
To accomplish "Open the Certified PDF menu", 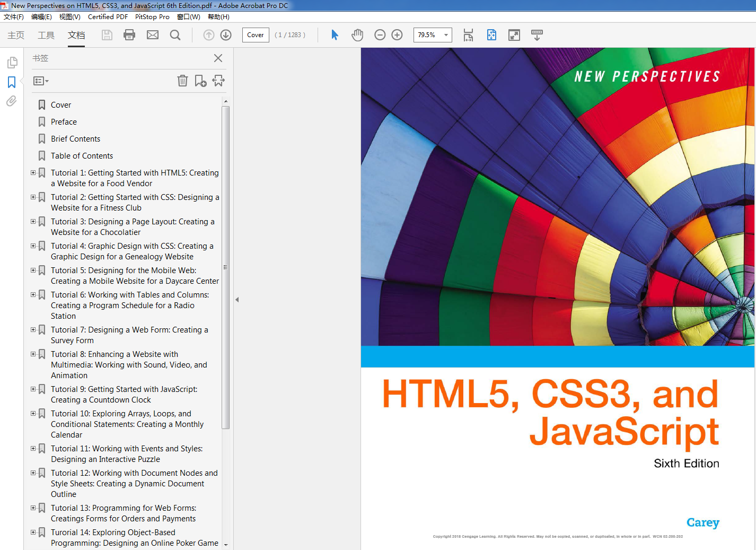I will [108, 17].
